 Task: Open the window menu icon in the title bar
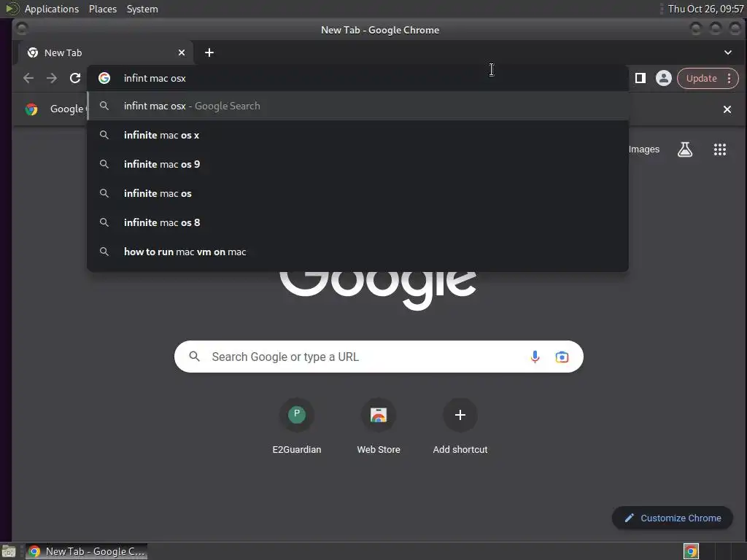coord(21,29)
